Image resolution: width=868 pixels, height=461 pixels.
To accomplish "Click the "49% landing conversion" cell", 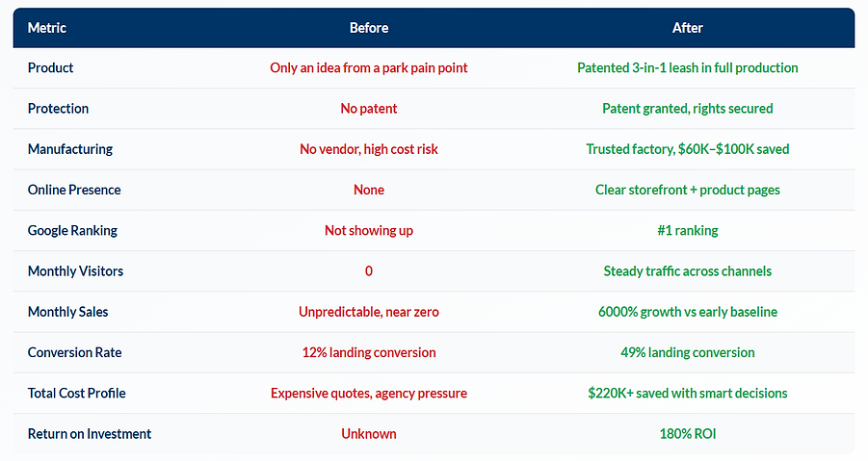I will 687,352.
